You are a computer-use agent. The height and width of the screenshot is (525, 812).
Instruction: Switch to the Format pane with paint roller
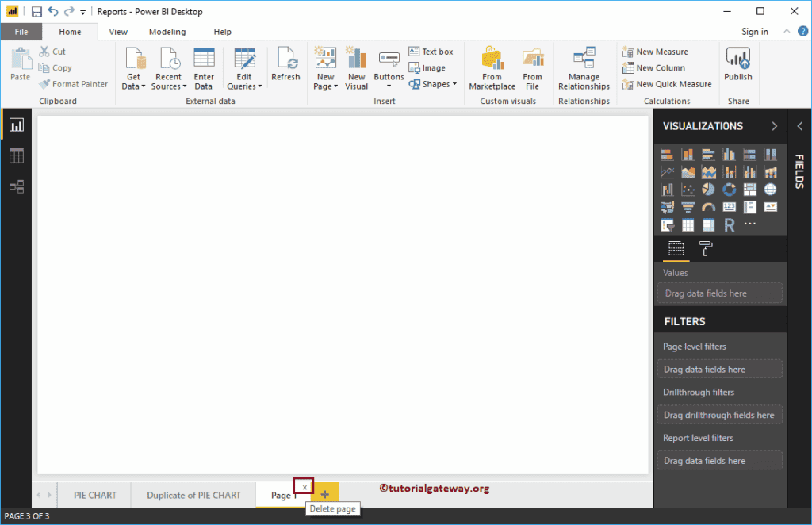(x=705, y=248)
